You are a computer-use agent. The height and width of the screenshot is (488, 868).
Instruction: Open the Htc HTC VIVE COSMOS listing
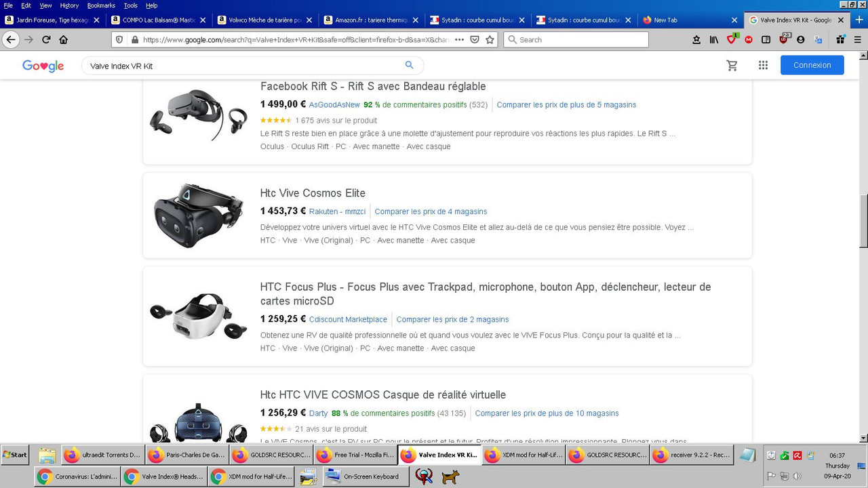(x=383, y=394)
